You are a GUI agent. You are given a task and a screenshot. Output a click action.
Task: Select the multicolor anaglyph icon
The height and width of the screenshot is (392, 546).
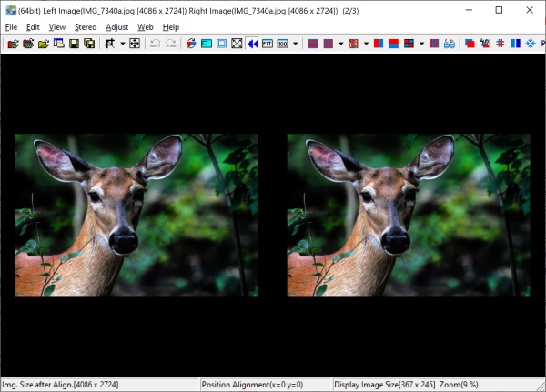click(x=353, y=44)
